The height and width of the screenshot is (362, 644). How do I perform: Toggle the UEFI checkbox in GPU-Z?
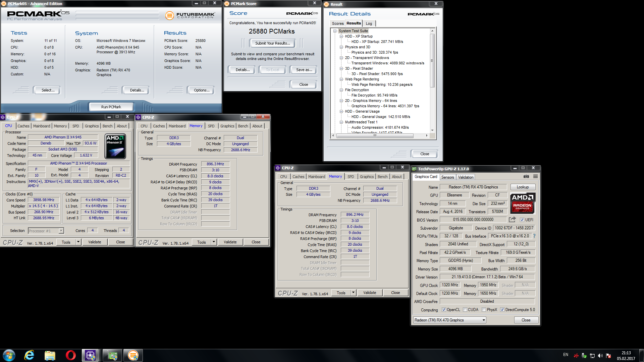tap(522, 220)
